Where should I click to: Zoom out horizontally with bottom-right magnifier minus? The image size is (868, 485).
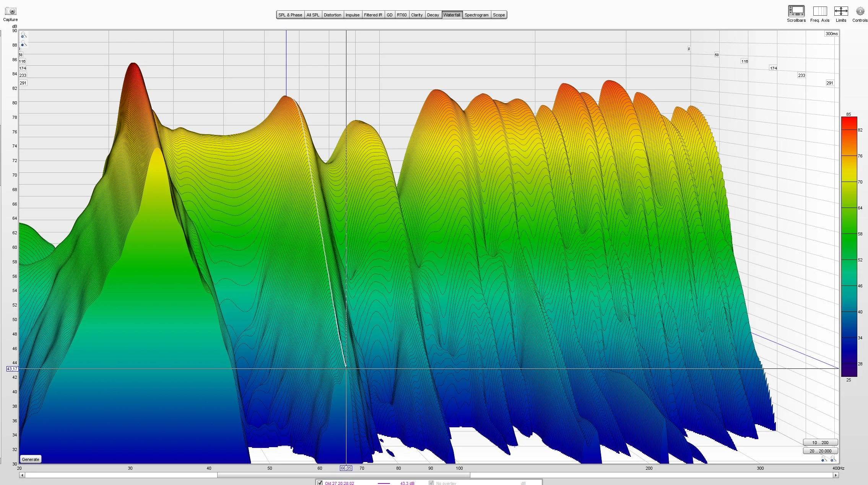click(x=824, y=459)
